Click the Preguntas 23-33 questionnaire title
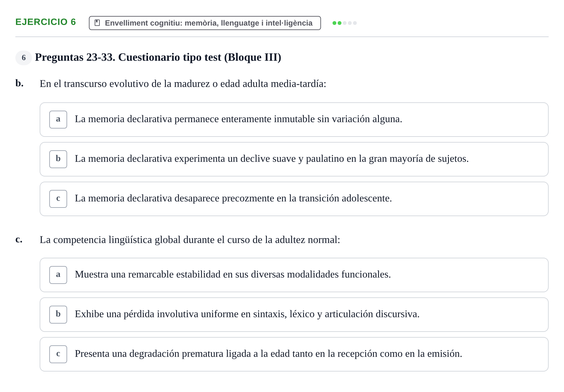The height and width of the screenshot is (392, 564). [158, 57]
